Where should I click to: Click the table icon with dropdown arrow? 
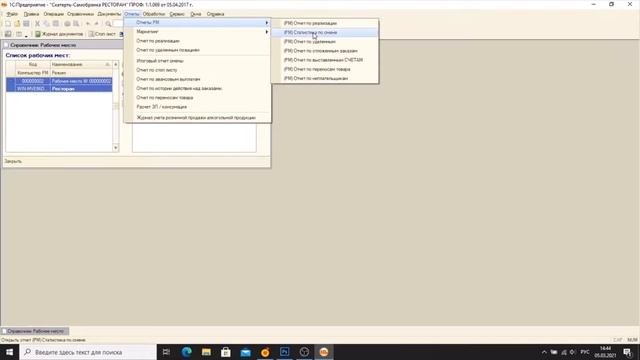click(21, 34)
